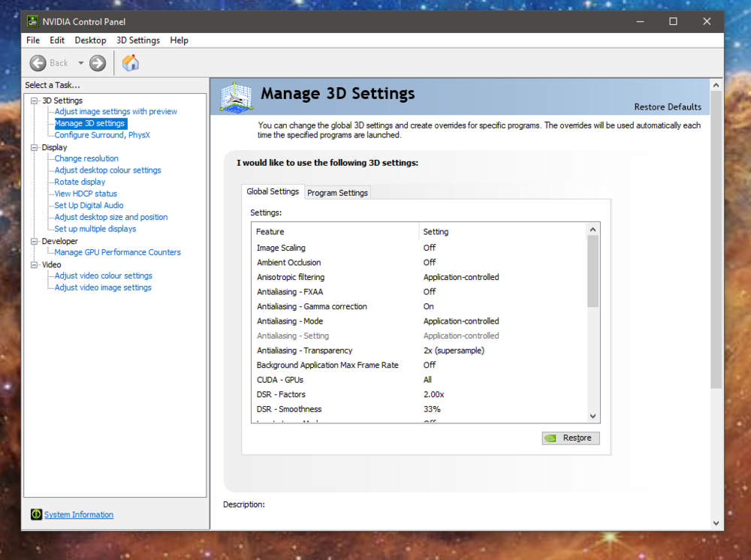Open the Desktop menu
The width and height of the screenshot is (751, 560).
pyautogui.click(x=90, y=41)
